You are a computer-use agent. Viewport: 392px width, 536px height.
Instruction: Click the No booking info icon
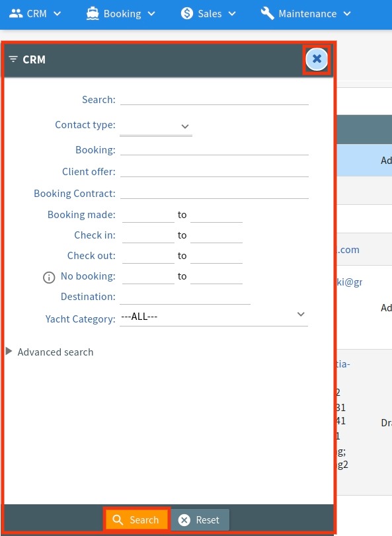coord(49,277)
